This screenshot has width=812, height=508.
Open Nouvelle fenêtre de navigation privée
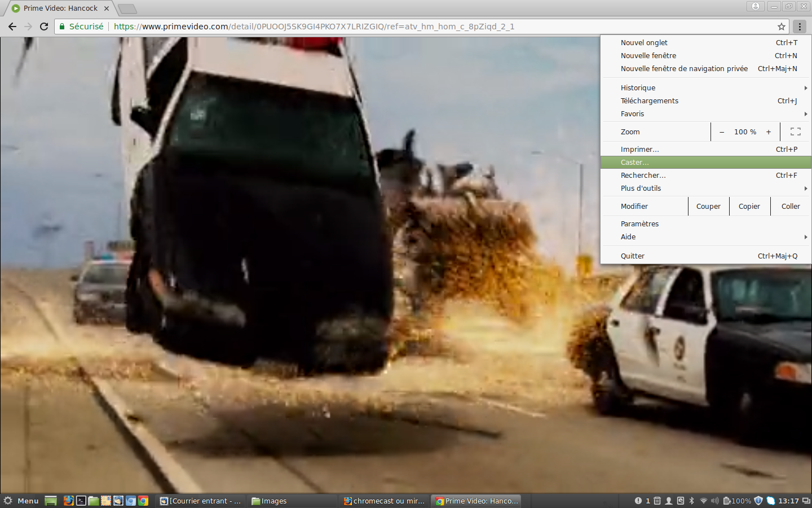(705, 68)
